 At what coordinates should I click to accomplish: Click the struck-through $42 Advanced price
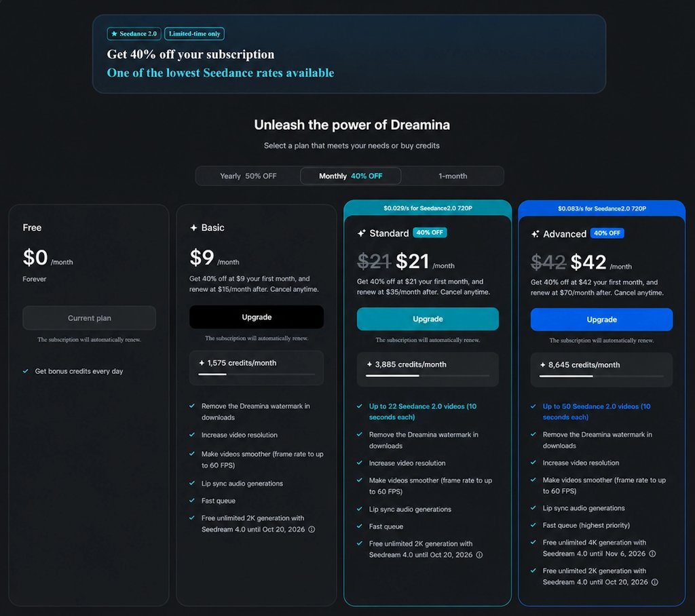pyautogui.click(x=548, y=262)
